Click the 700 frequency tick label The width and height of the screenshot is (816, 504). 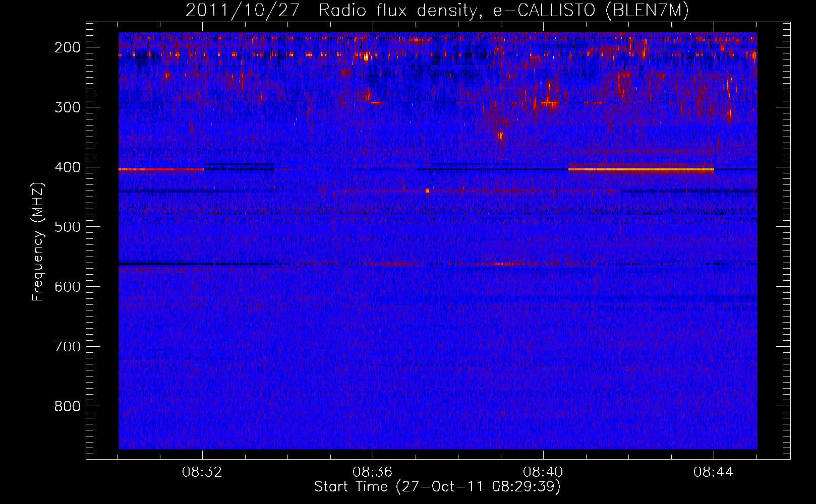click(67, 347)
